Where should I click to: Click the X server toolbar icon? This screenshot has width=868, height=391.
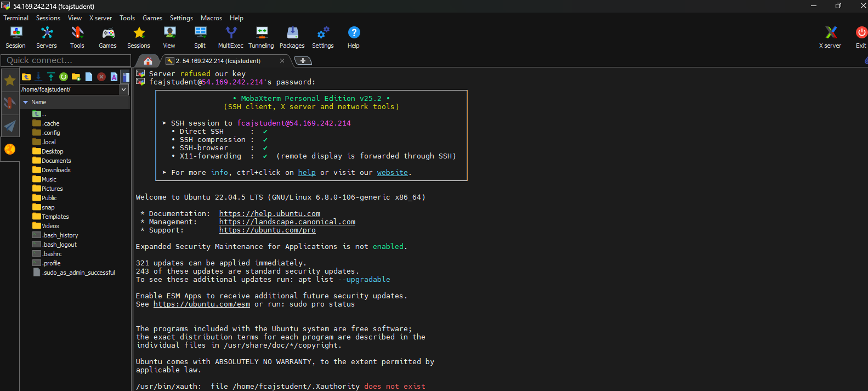click(830, 37)
